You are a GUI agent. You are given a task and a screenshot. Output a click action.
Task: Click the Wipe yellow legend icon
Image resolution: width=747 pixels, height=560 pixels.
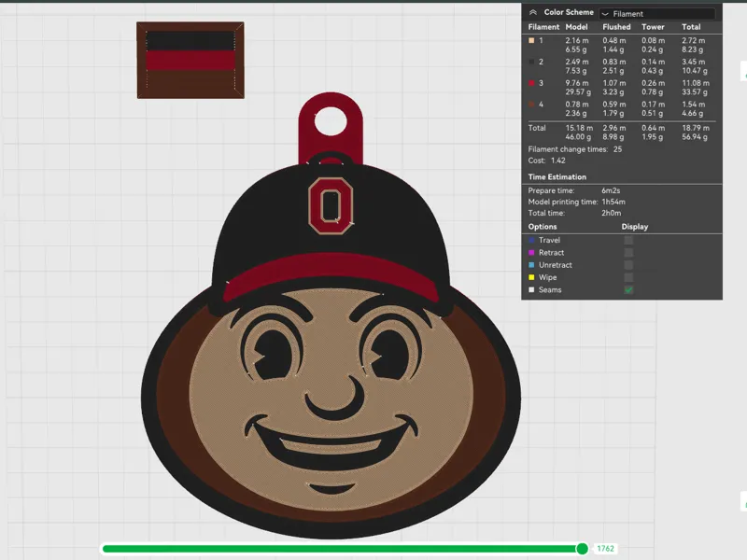pos(531,277)
